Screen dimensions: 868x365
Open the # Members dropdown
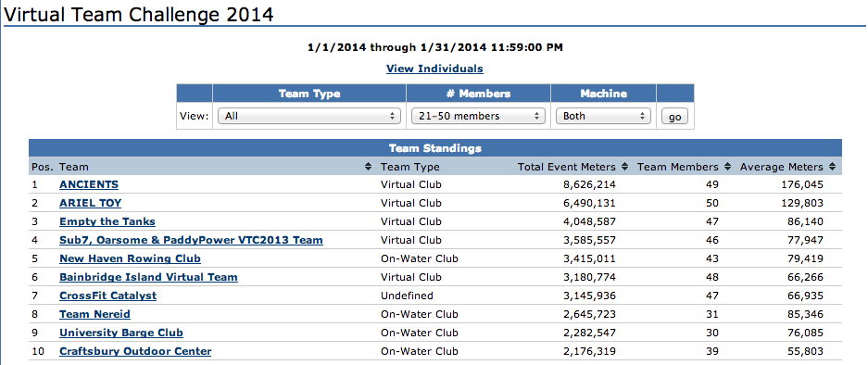coord(478,117)
